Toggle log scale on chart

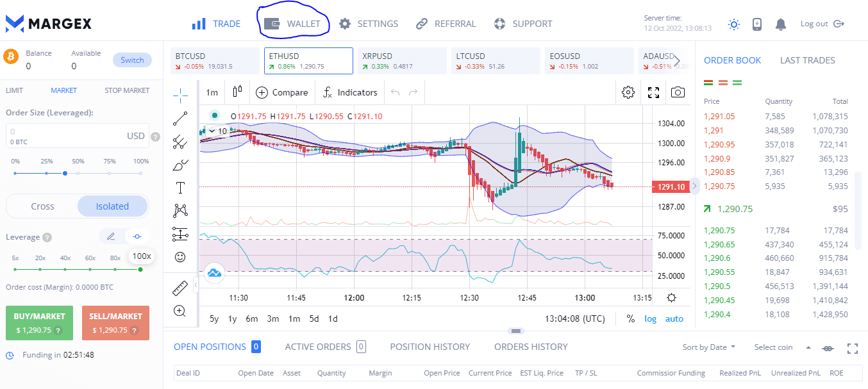click(x=650, y=319)
